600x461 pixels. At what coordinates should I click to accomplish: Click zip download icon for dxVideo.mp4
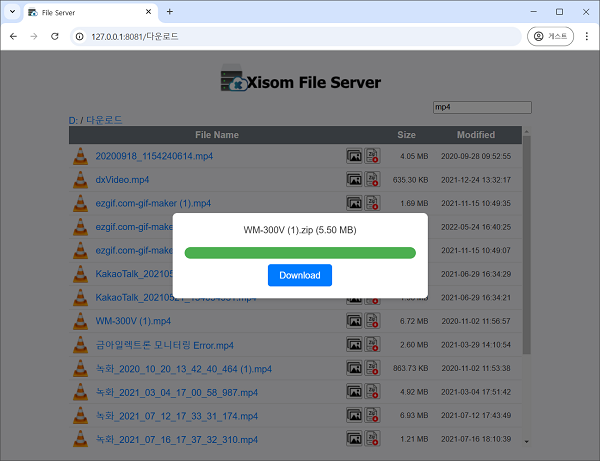(x=372, y=179)
